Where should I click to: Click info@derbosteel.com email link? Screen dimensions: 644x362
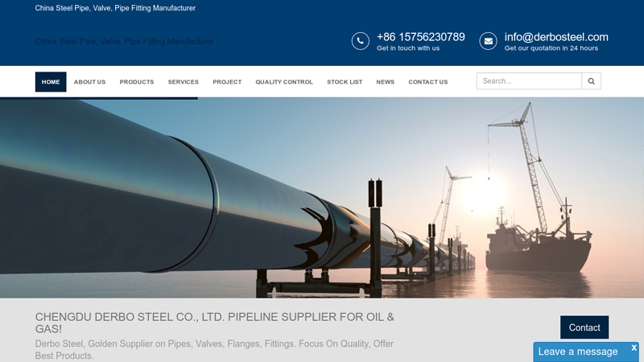pos(556,37)
